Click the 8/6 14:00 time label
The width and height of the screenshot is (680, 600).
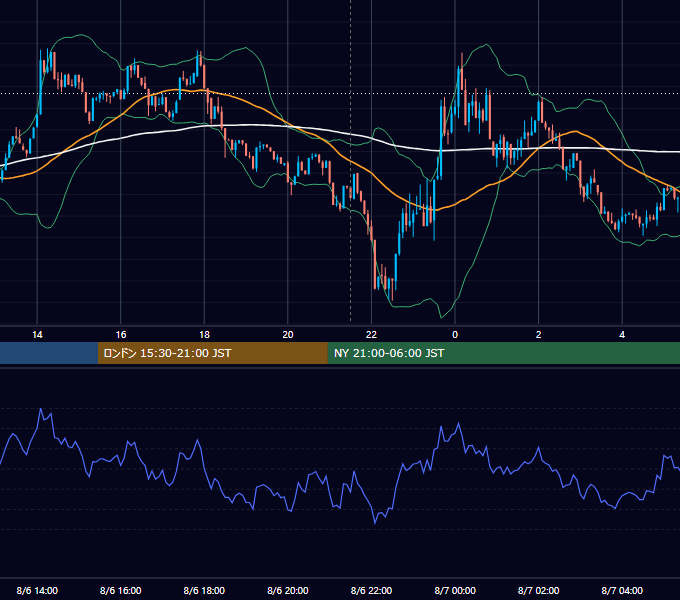tap(37, 590)
